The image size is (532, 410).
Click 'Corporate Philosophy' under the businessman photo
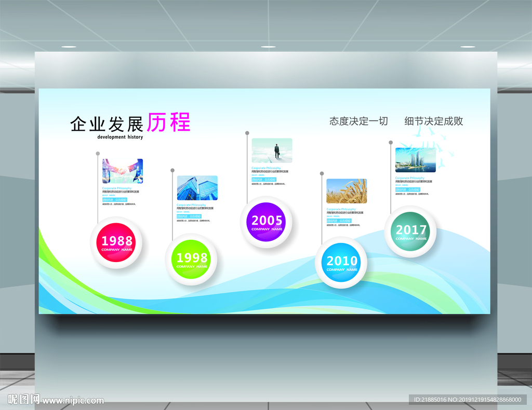pyautogui.click(x=267, y=168)
